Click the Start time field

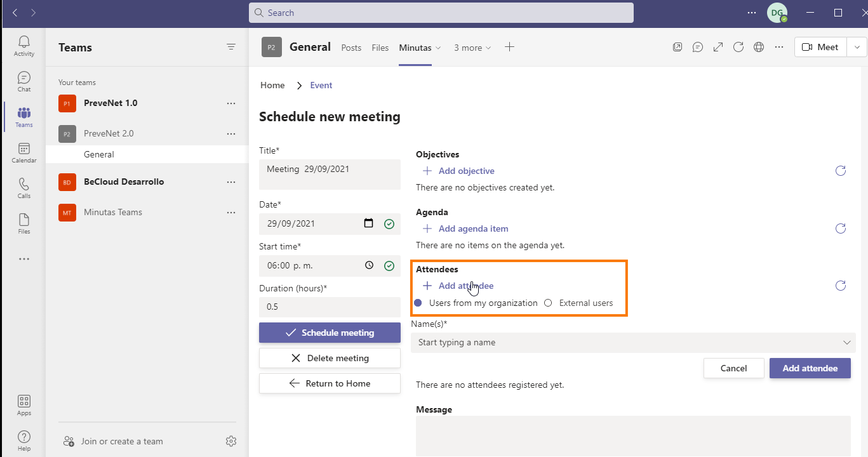pos(330,265)
